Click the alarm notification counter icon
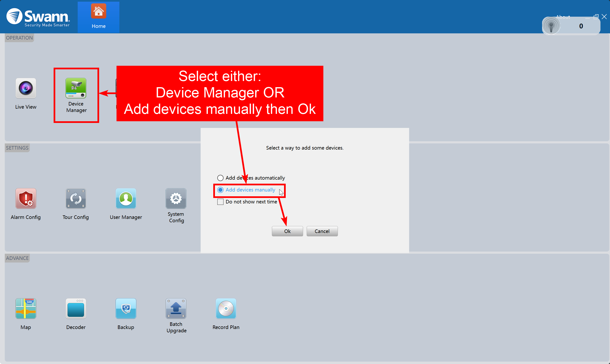 pyautogui.click(x=551, y=26)
